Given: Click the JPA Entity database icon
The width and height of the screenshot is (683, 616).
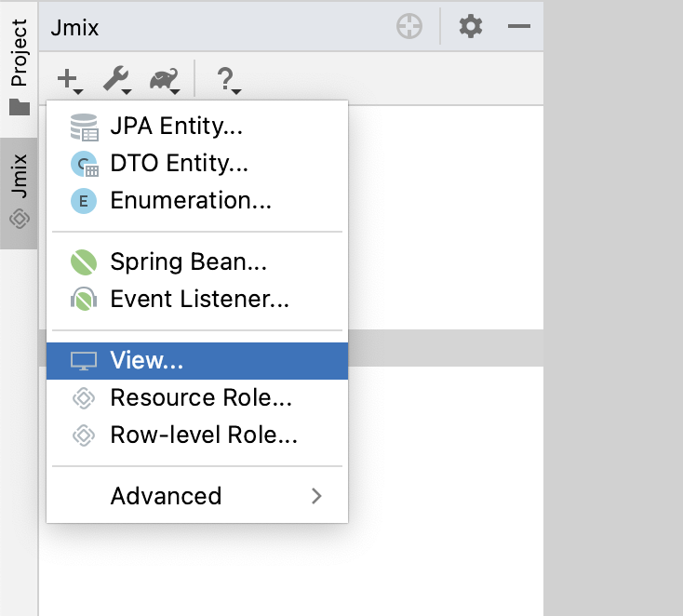Looking at the screenshot, I should pyautogui.click(x=84, y=127).
